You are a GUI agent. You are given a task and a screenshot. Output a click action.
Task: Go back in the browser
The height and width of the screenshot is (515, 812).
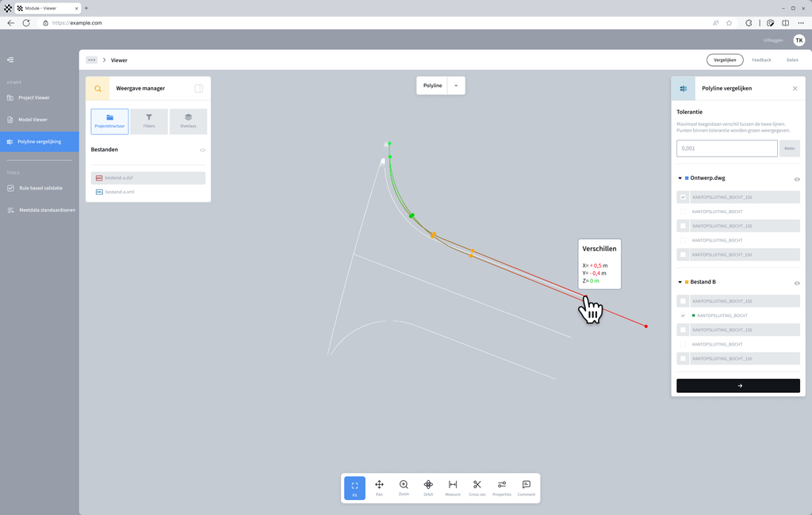pos(11,23)
